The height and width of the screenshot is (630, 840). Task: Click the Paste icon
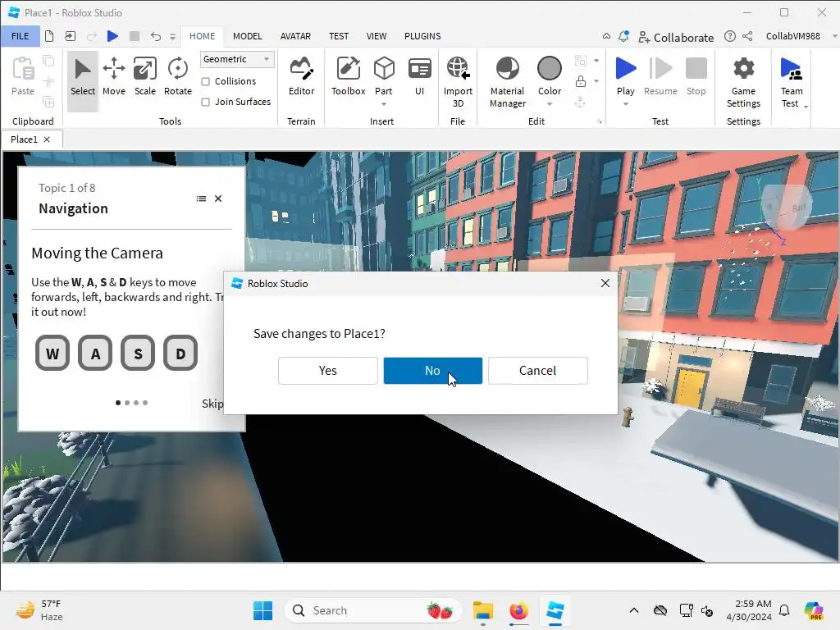pyautogui.click(x=23, y=69)
